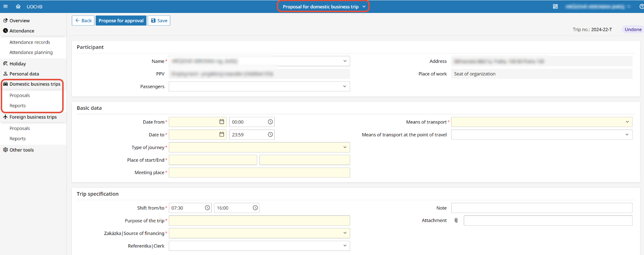The height and width of the screenshot is (255, 644).
Task: Open Means of transport dropdown
Action: coord(627,122)
